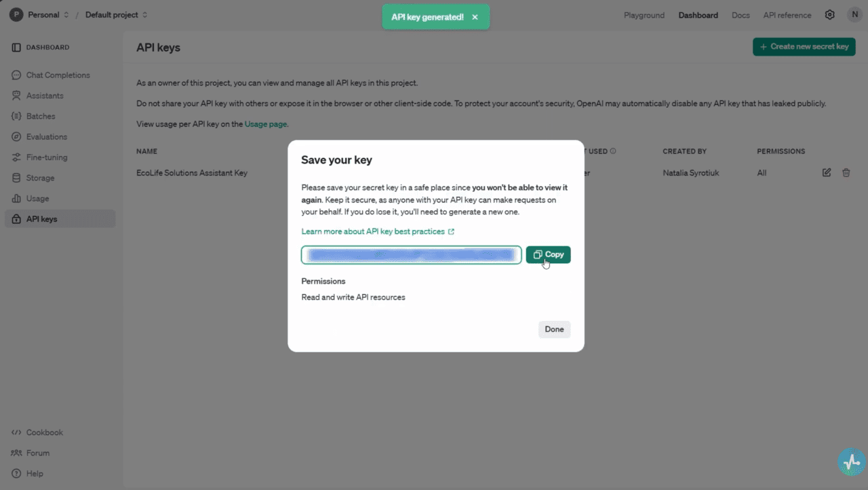Select Fine-tuning from the sidebar
Image resolution: width=868 pixels, height=490 pixels.
(47, 157)
